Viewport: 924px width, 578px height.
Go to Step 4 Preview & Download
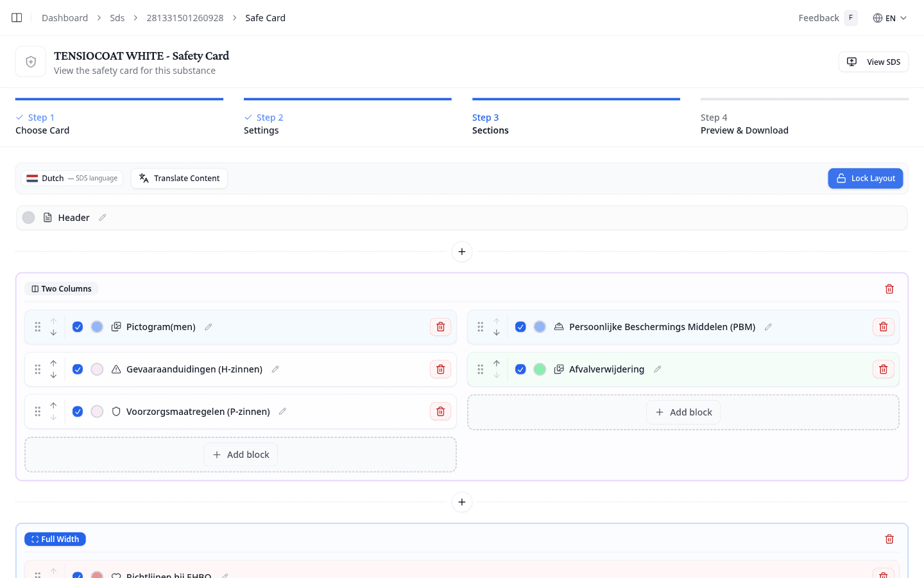pos(805,118)
